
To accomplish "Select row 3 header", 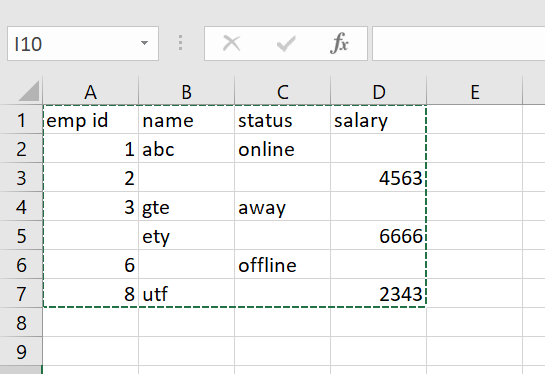I will (21, 177).
